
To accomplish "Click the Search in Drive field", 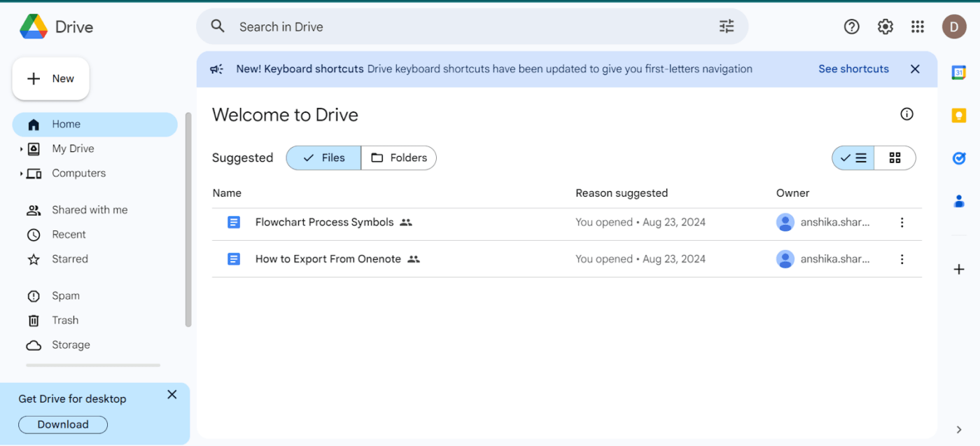I will click(x=472, y=27).
